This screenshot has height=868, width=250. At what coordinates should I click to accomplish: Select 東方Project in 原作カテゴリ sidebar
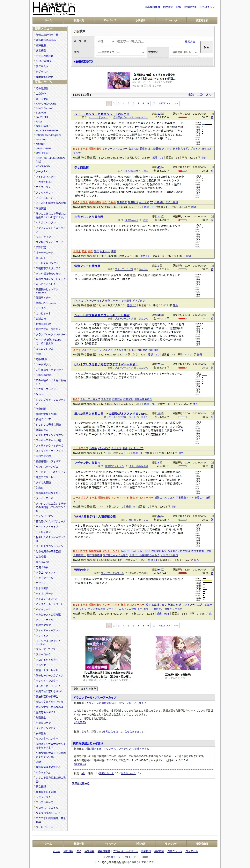pos(43,562)
